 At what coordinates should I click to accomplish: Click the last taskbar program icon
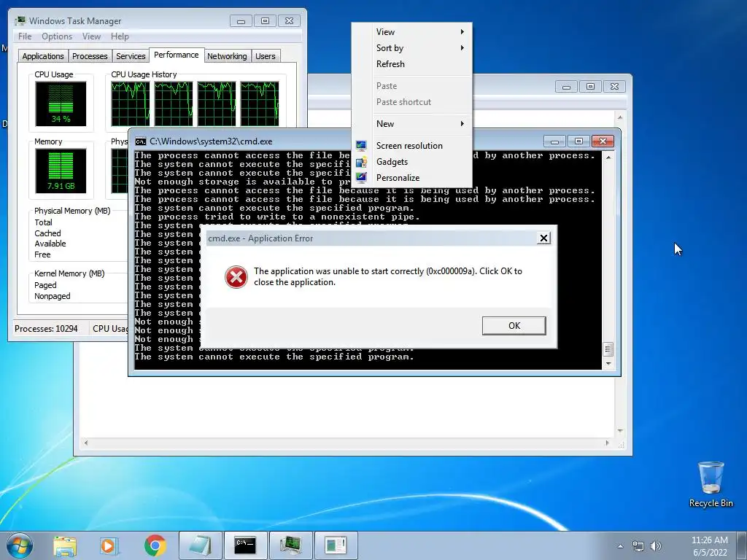point(336,545)
